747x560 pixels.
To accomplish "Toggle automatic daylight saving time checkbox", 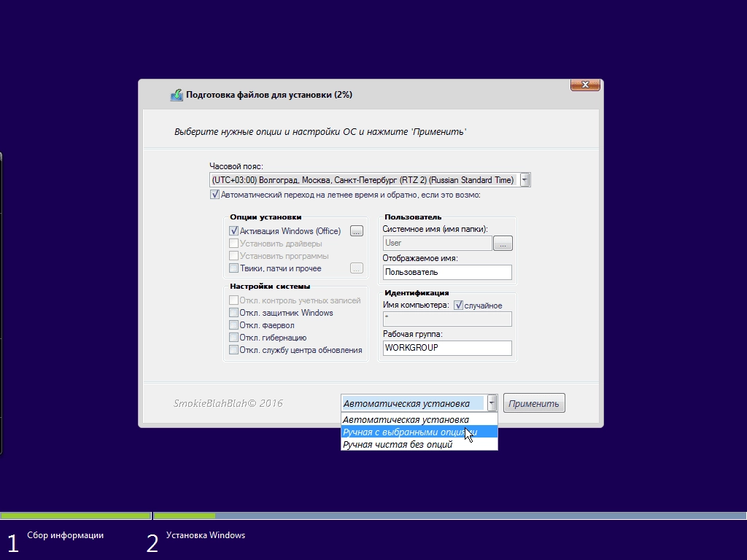I will tap(215, 195).
